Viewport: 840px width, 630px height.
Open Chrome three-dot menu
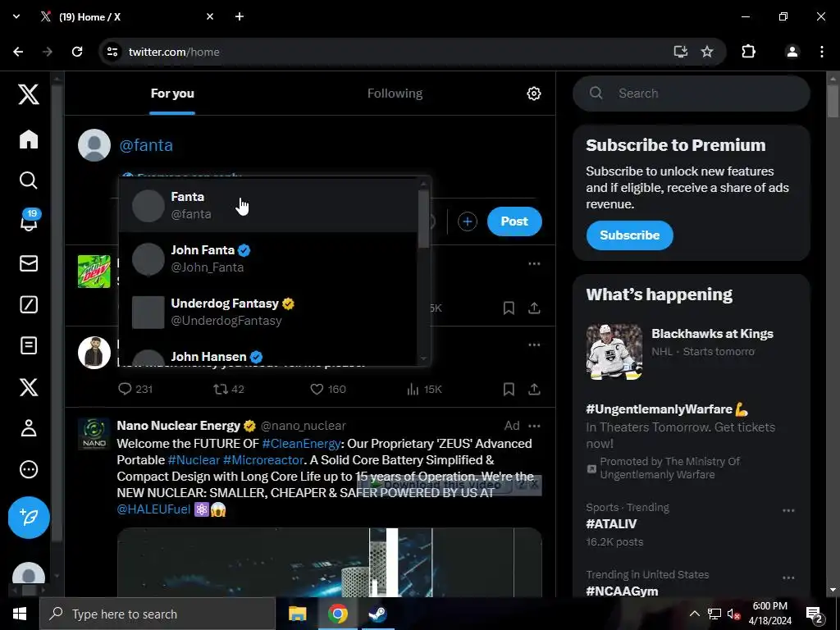822,52
